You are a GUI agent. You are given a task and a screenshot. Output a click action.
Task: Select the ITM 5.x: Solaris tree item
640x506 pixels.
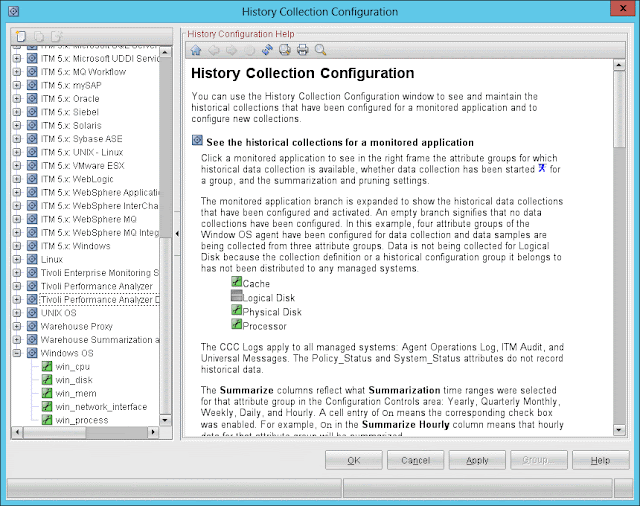pyautogui.click(x=71, y=125)
